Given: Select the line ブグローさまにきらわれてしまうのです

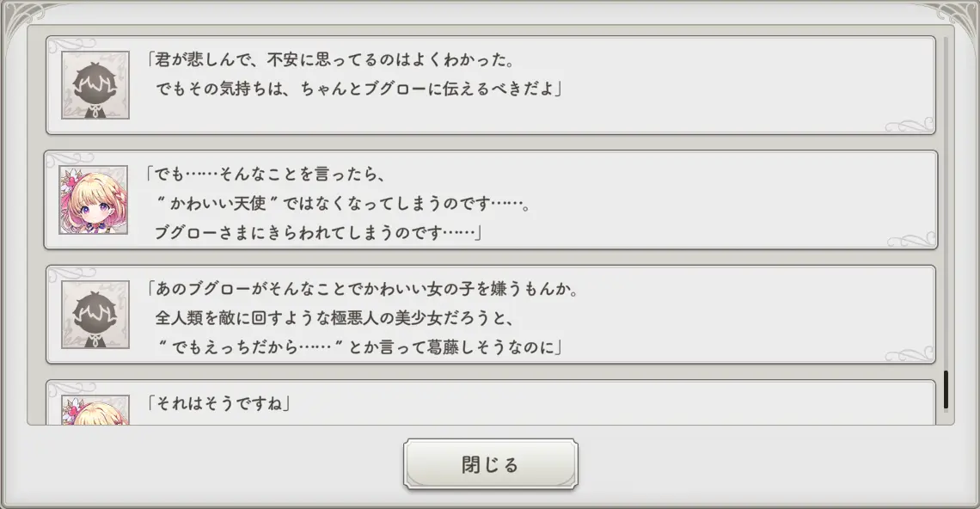Looking at the screenshot, I should tap(317, 233).
